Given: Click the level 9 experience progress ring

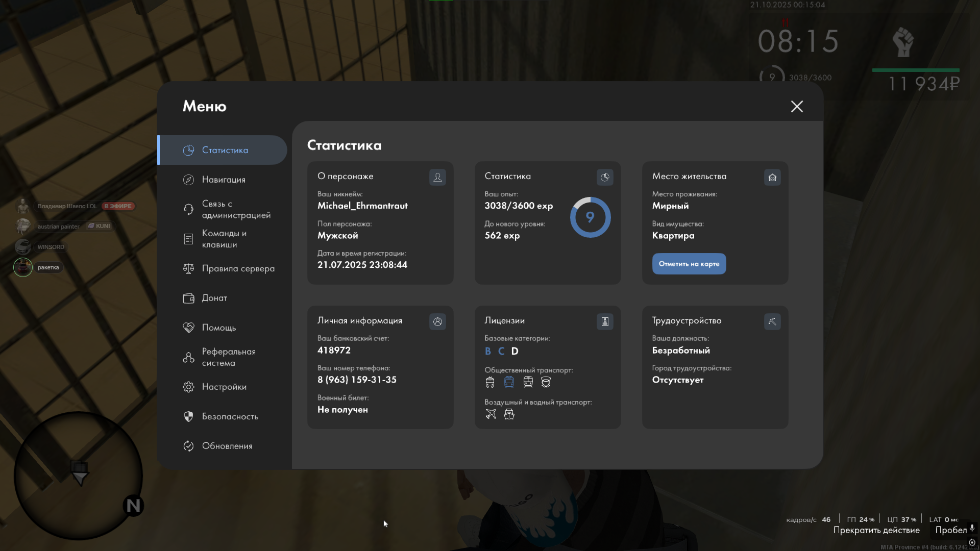Looking at the screenshot, I should (x=590, y=217).
